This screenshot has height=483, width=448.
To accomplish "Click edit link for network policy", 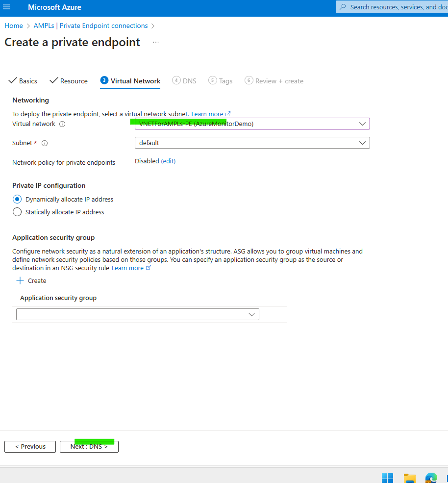I will pyautogui.click(x=168, y=161).
